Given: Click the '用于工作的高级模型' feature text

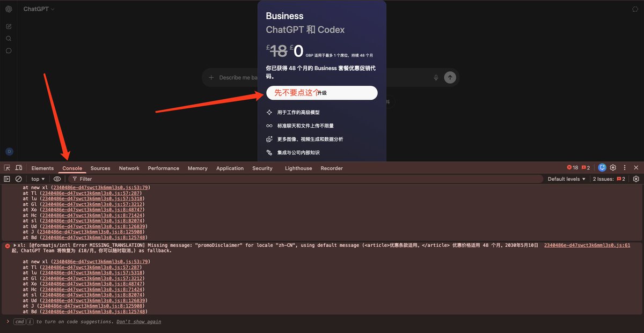Looking at the screenshot, I should pyautogui.click(x=298, y=113).
